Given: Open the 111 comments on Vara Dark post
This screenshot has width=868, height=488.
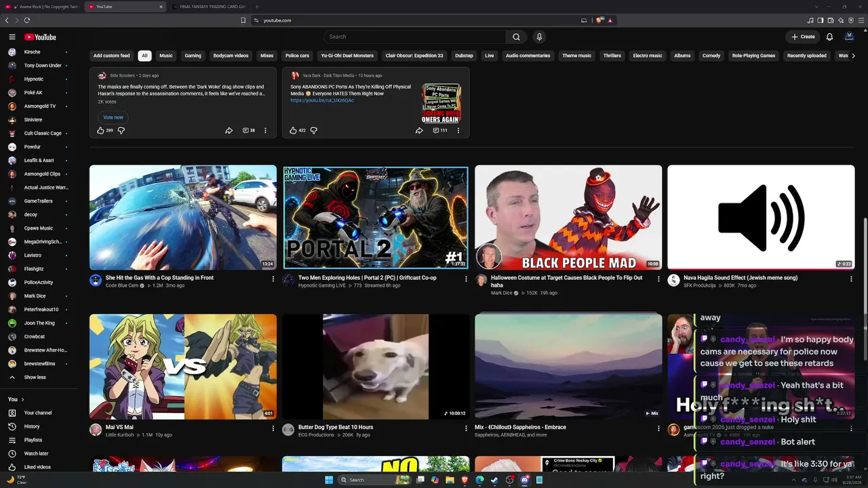Looking at the screenshot, I should [x=440, y=130].
